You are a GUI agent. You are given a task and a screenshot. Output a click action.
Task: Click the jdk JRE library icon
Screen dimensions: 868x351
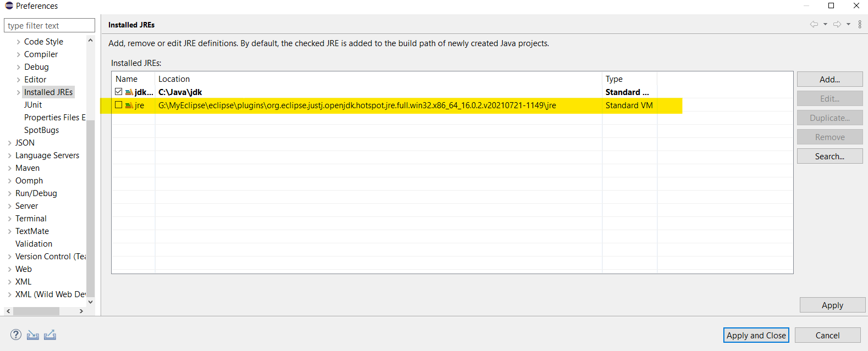(x=129, y=92)
